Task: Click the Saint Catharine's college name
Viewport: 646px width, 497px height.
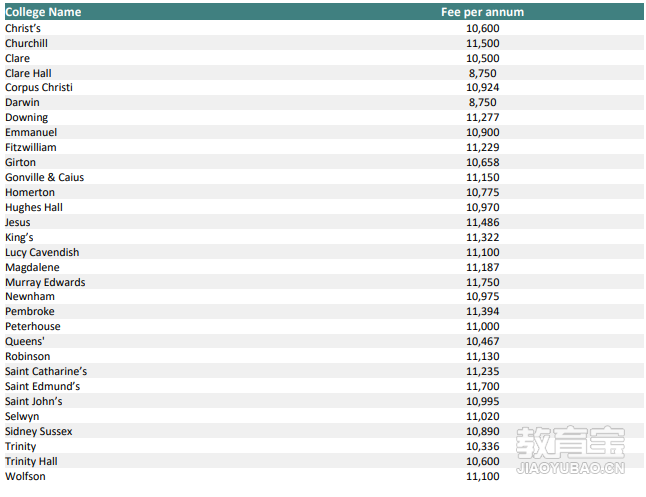Action: [46, 371]
